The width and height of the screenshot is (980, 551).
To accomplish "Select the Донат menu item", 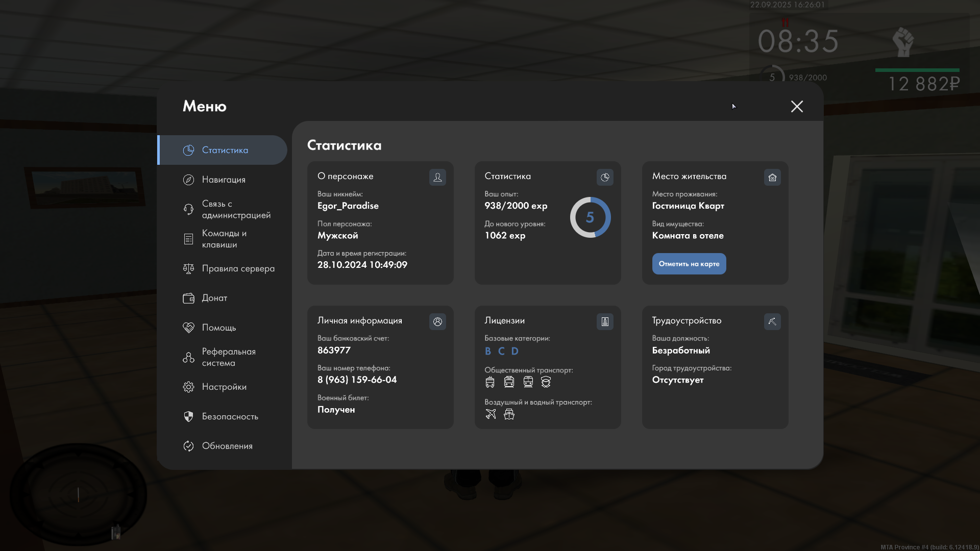I will pyautogui.click(x=214, y=298).
